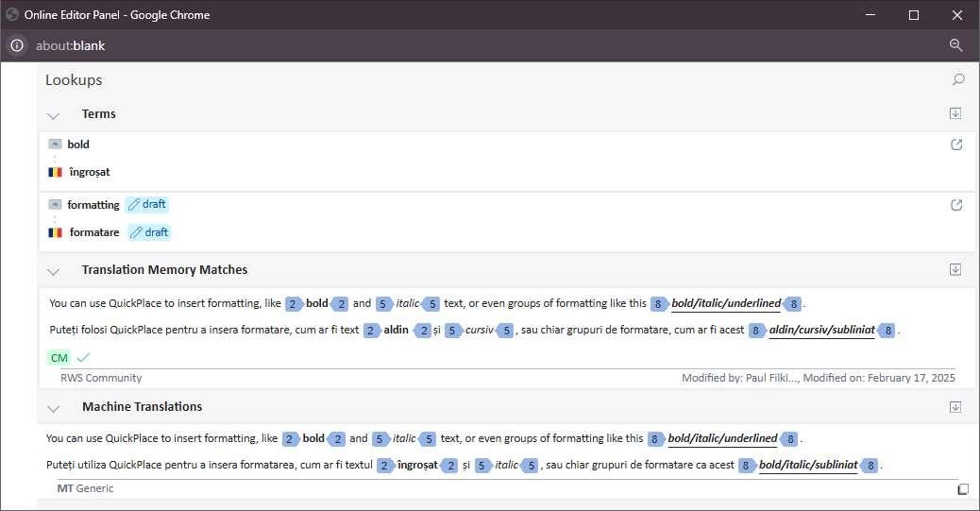980x511 pixels.
Task: Click the MT Generic provider label
Action: (x=85, y=488)
